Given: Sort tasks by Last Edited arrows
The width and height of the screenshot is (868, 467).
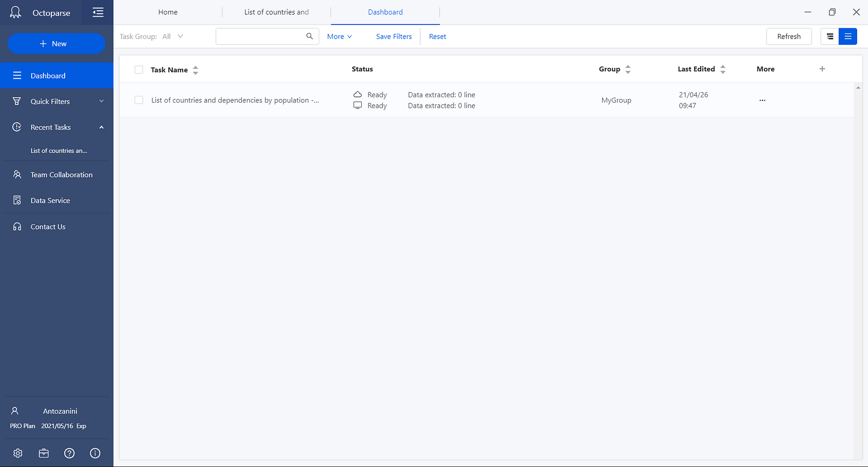Looking at the screenshot, I should pos(723,69).
